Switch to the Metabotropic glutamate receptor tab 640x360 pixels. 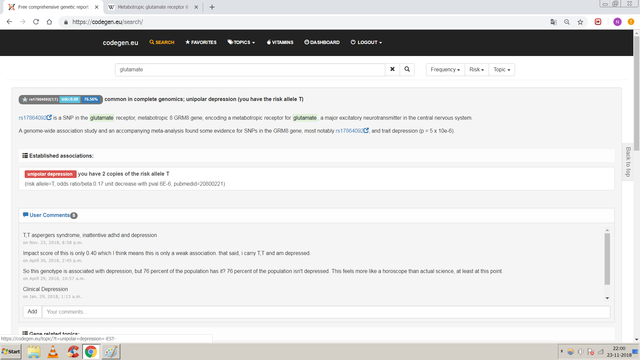point(153,7)
